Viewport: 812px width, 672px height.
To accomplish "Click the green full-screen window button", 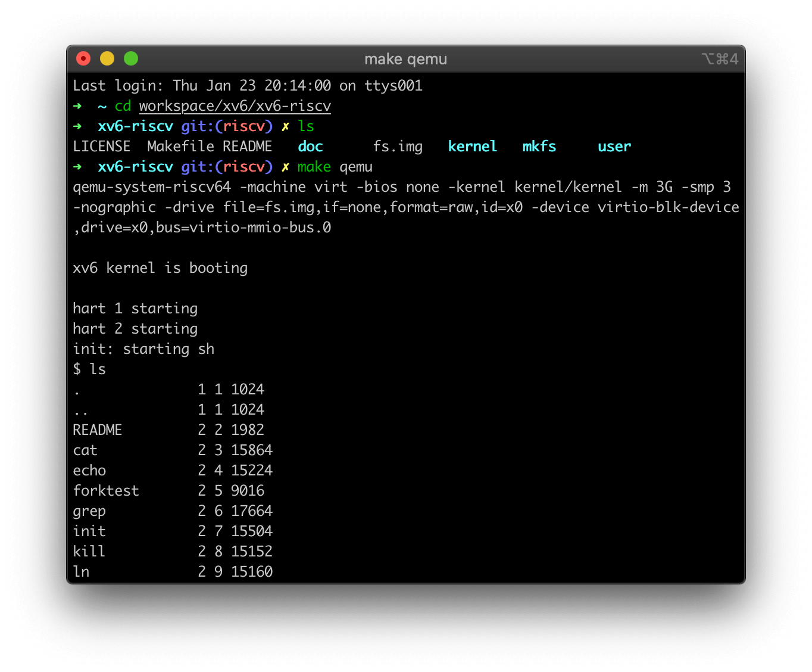I will 131,58.
